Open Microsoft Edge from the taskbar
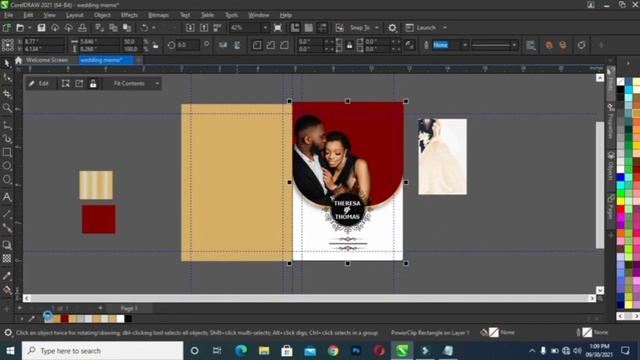640x360 pixels. (x=241, y=351)
